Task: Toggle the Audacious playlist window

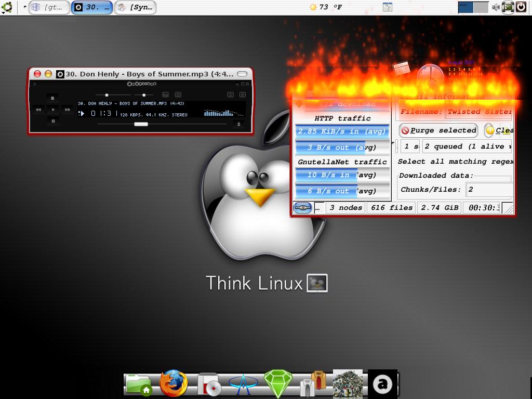Action: [178, 95]
